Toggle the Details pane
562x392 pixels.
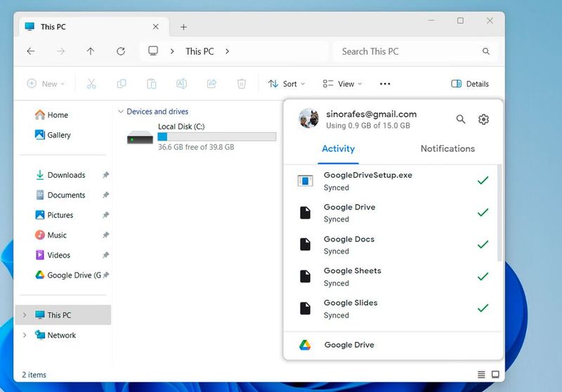[x=470, y=84]
